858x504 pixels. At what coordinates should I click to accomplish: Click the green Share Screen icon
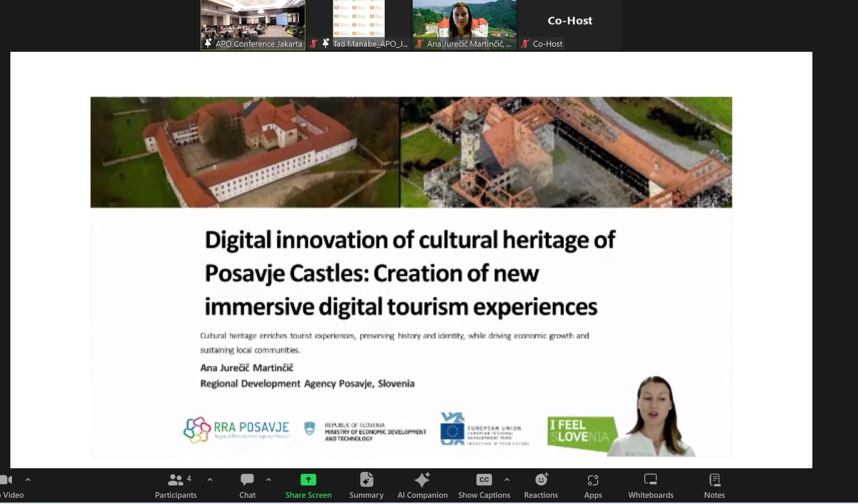[308, 480]
